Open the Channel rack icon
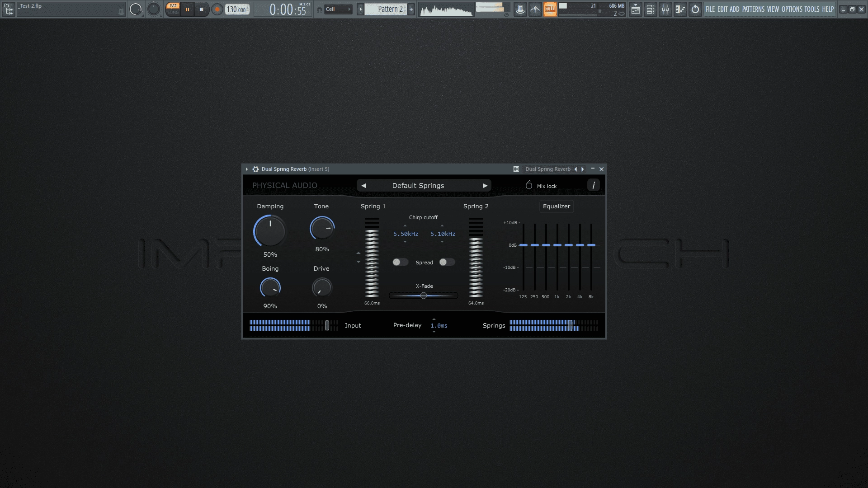The height and width of the screenshot is (488, 868). tap(651, 9)
